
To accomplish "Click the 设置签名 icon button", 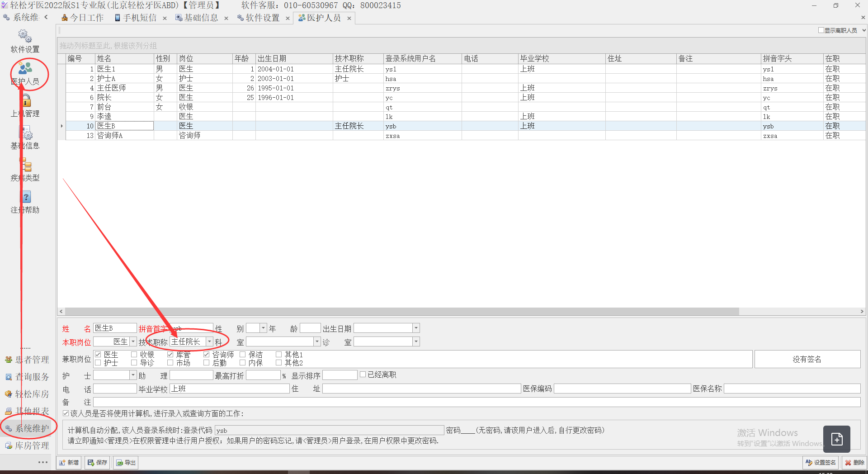I will (821, 463).
